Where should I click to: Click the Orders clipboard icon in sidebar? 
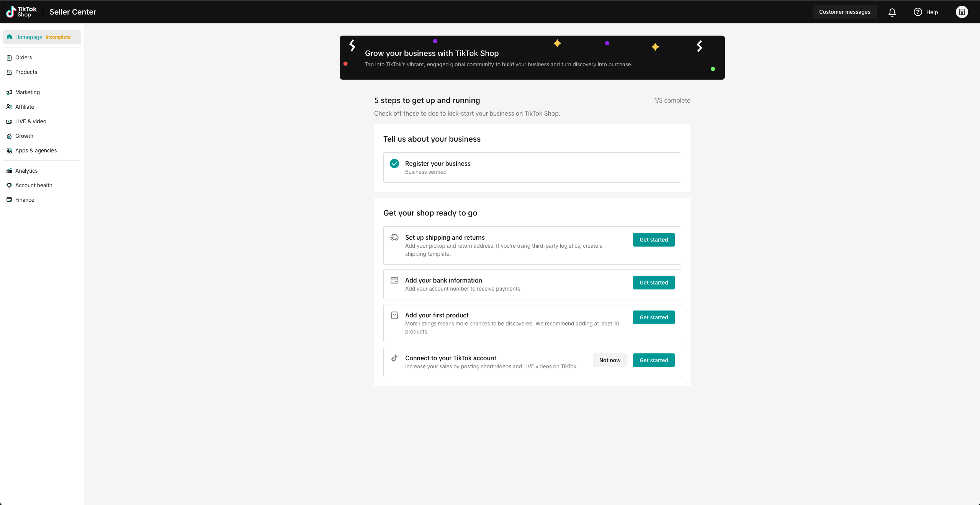click(9, 58)
